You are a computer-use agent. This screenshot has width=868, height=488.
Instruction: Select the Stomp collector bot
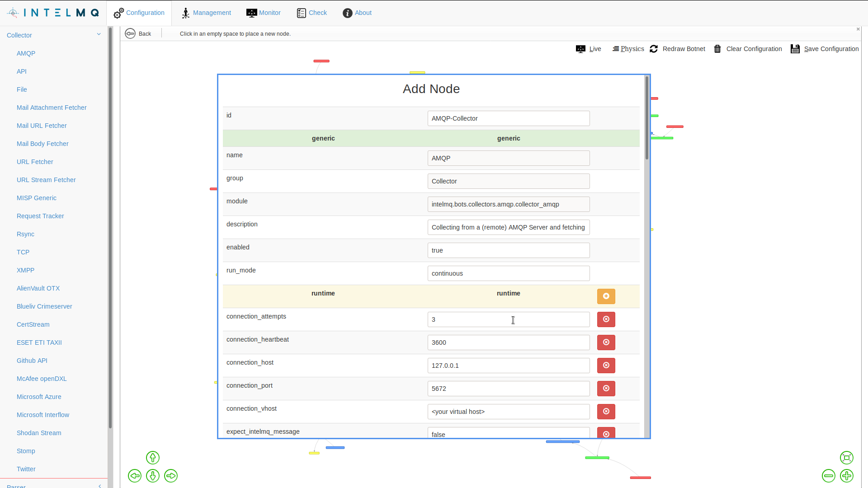pos(26,451)
